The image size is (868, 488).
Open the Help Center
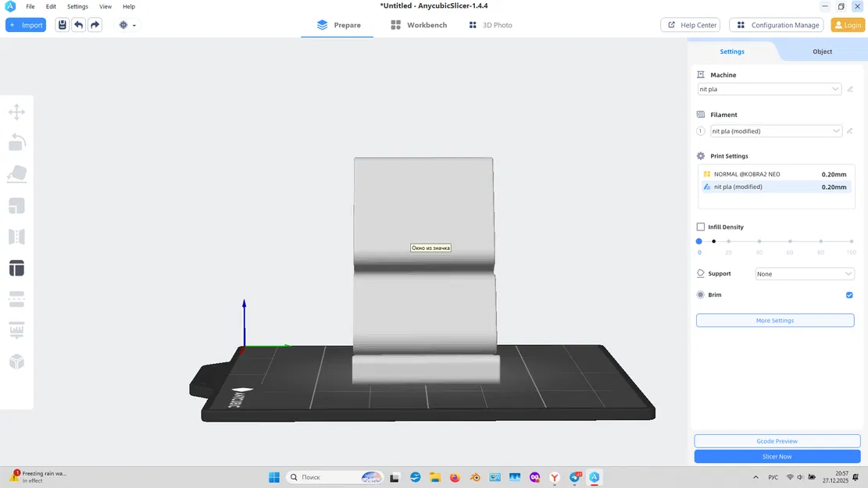[692, 25]
